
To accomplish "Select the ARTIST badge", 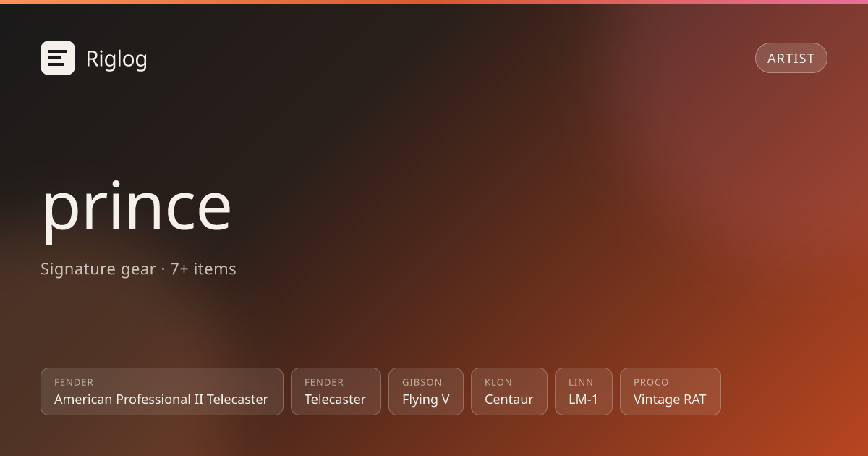I will click(x=791, y=58).
